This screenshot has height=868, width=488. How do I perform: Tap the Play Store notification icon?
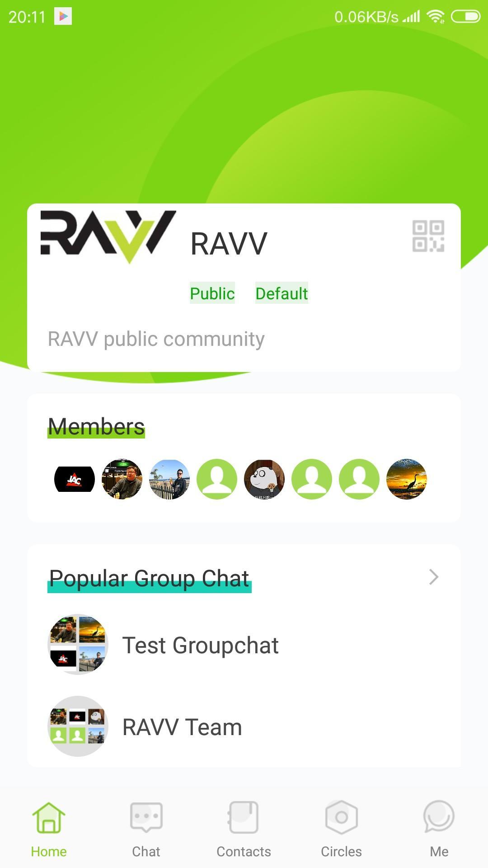click(63, 17)
